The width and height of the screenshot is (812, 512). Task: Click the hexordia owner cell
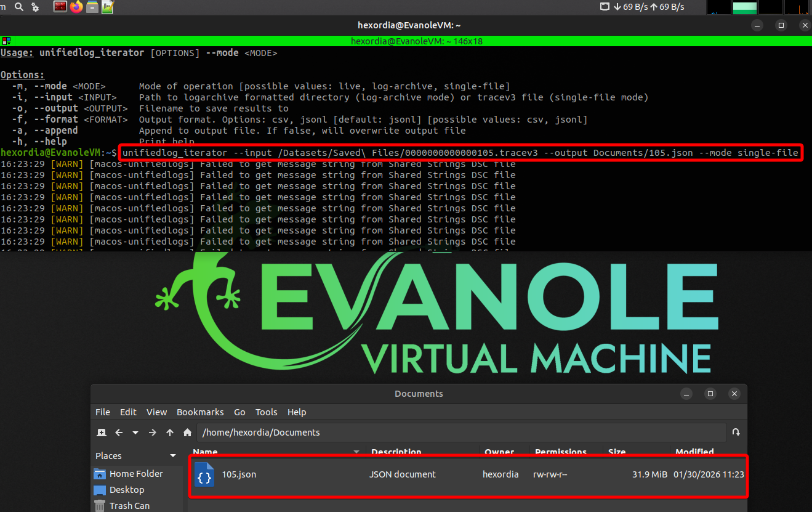point(500,474)
